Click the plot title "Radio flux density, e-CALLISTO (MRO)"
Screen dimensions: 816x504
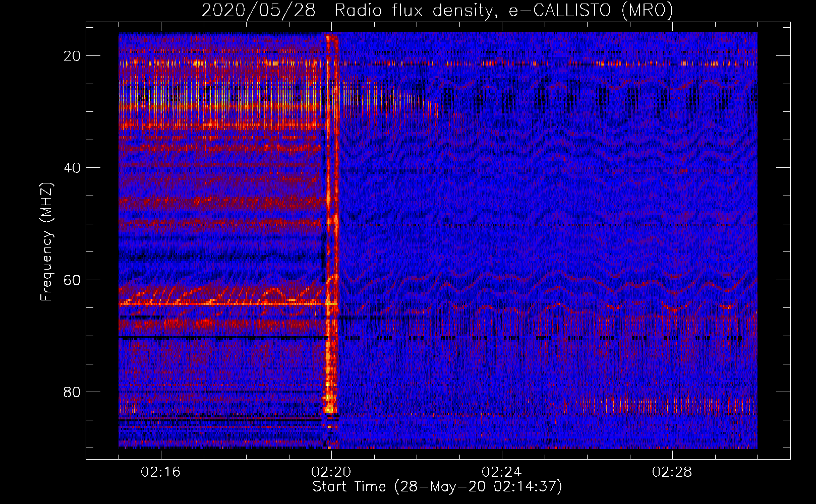503,11
